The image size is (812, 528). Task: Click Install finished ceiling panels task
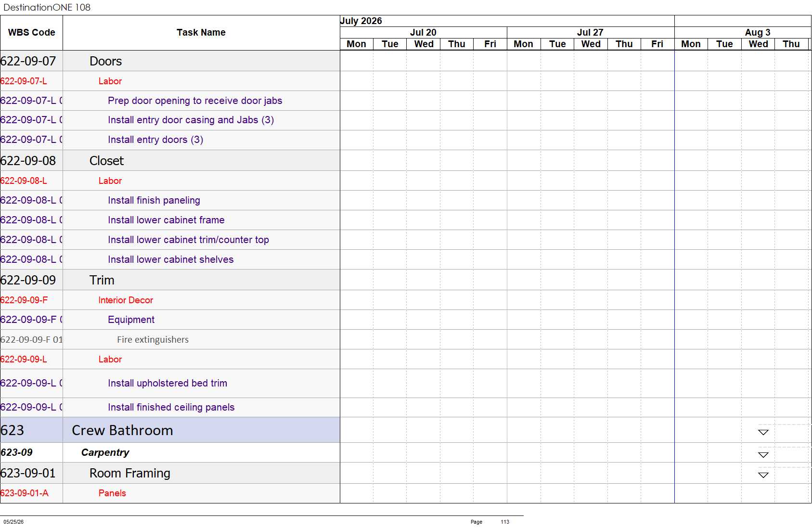[171, 407]
